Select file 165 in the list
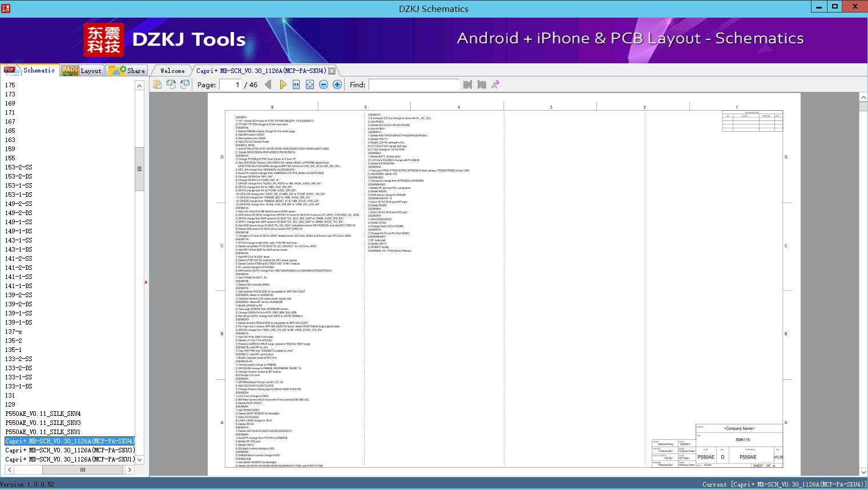 10,131
